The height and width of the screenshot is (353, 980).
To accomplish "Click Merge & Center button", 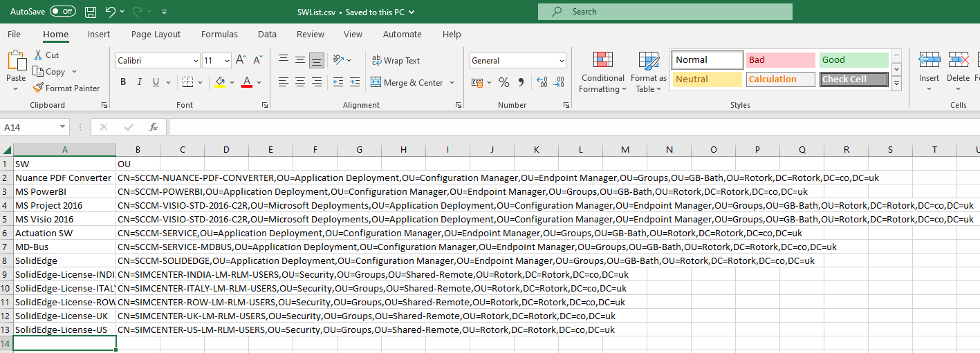I will pyautogui.click(x=407, y=82).
